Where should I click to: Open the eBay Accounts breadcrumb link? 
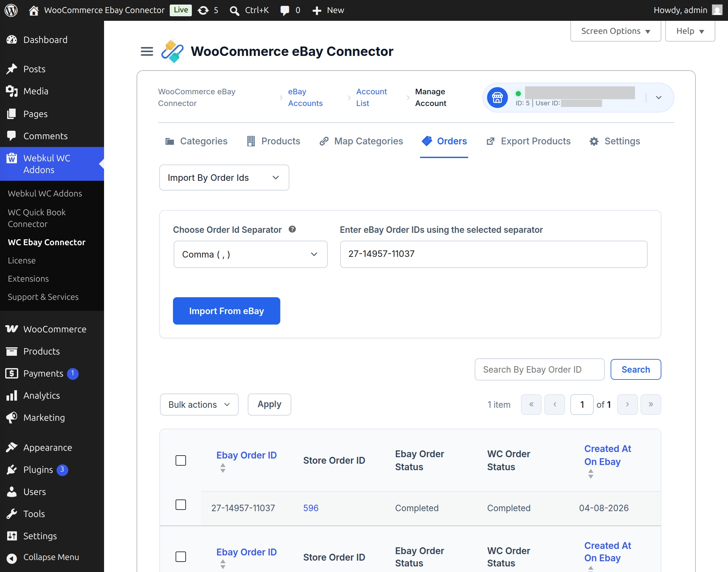point(305,98)
